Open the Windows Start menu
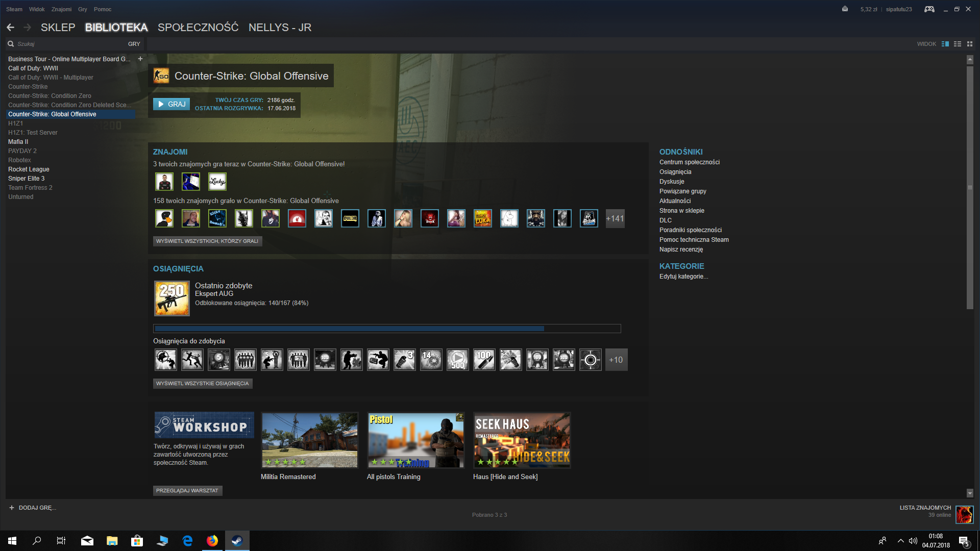This screenshot has width=980, height=551. pyautogui.click(x=12, y=541)
